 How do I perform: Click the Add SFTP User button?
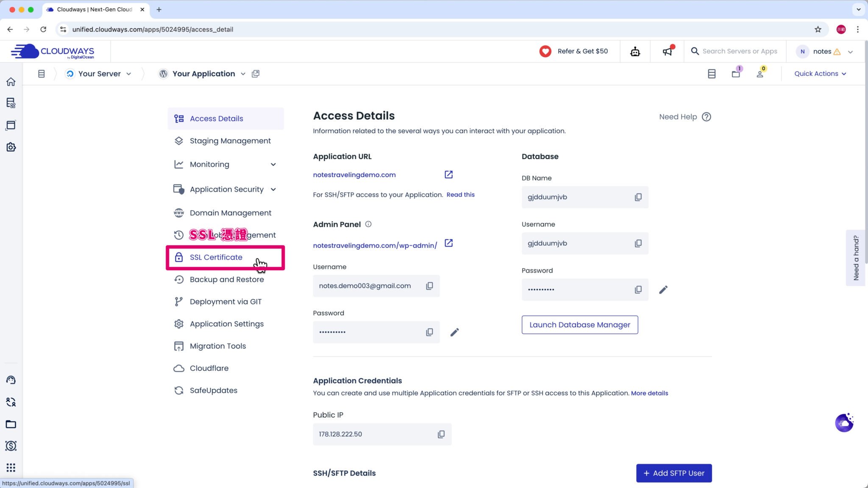674,473
